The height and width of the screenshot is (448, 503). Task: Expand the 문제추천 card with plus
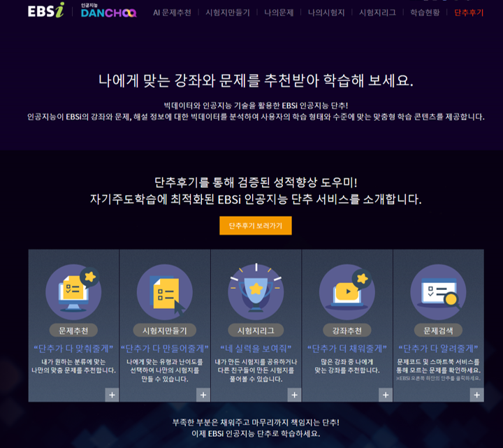coord(112,395)
